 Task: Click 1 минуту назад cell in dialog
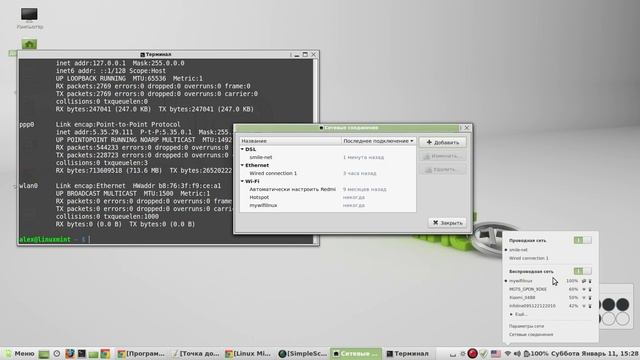(363, 157)
